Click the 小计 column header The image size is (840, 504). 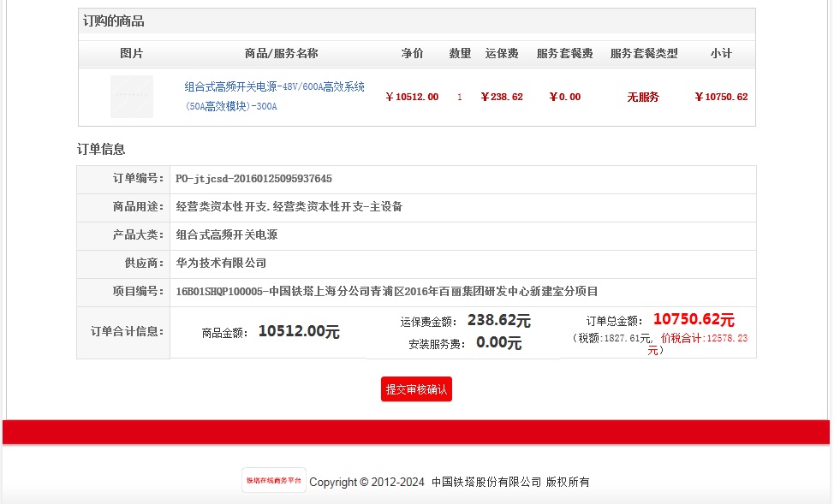[x=721, y=53]
